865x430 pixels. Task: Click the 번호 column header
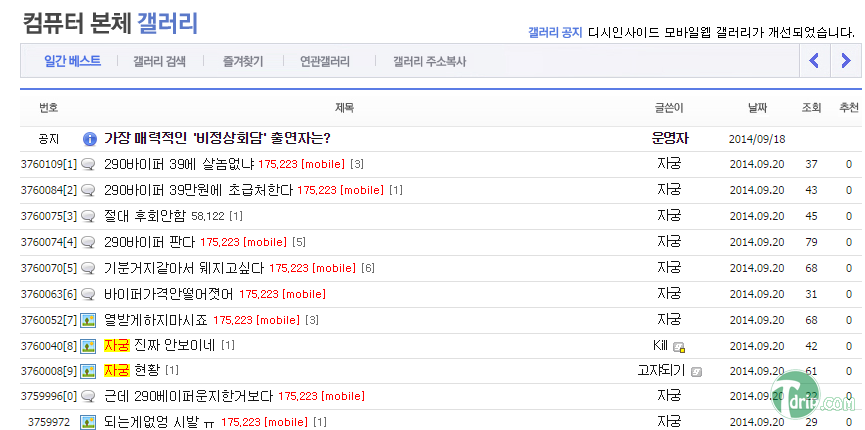coord(49,108)
